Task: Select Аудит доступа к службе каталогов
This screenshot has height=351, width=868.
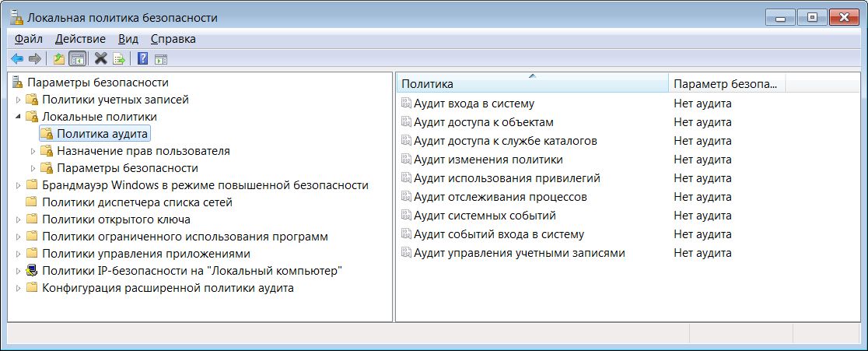Action: [x=506, y=141]
